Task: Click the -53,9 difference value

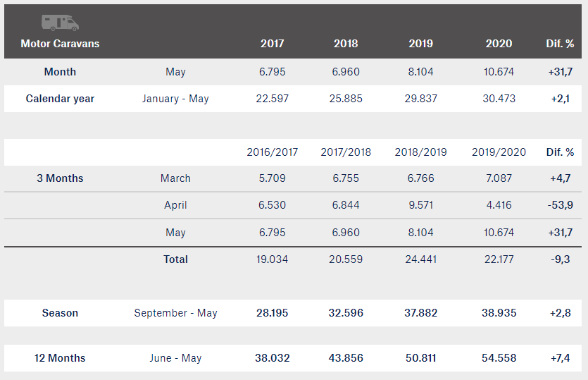Action: 560,205
